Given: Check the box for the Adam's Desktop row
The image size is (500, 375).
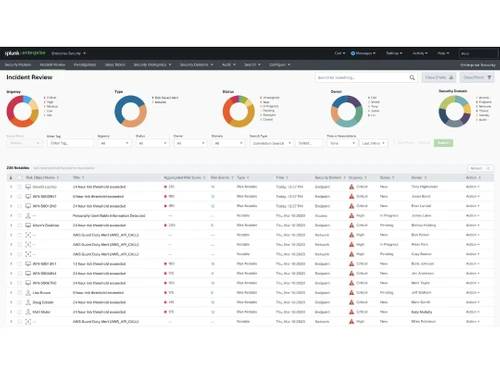Looking at the screenshot, I should tap(19, 225).
